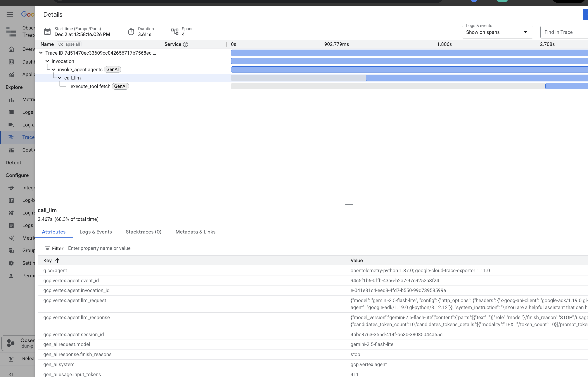The height and width of the screenshot is (377, 588).
Task: Click the call_llm duration bar
Action: pyautogui.click(x=477, y=78)
